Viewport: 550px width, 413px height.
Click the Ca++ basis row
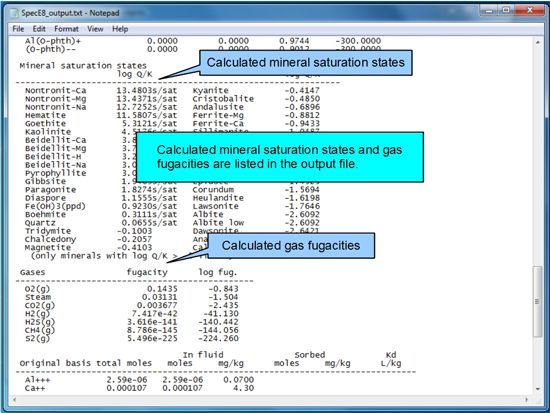pos(139,388)
